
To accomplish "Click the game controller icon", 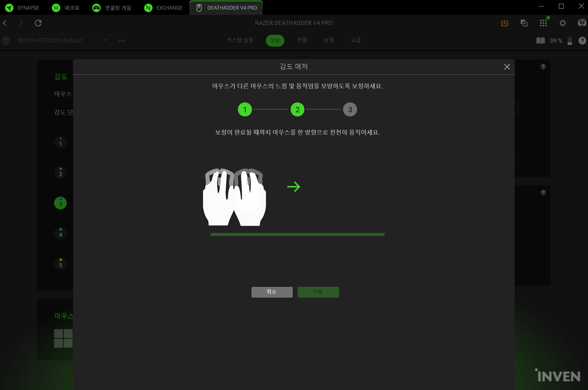I will click(96, 8).
